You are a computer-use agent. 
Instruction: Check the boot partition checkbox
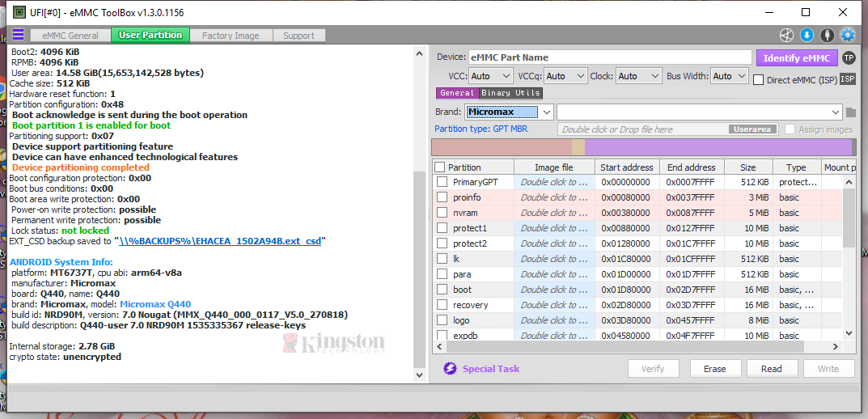[442, 290]
